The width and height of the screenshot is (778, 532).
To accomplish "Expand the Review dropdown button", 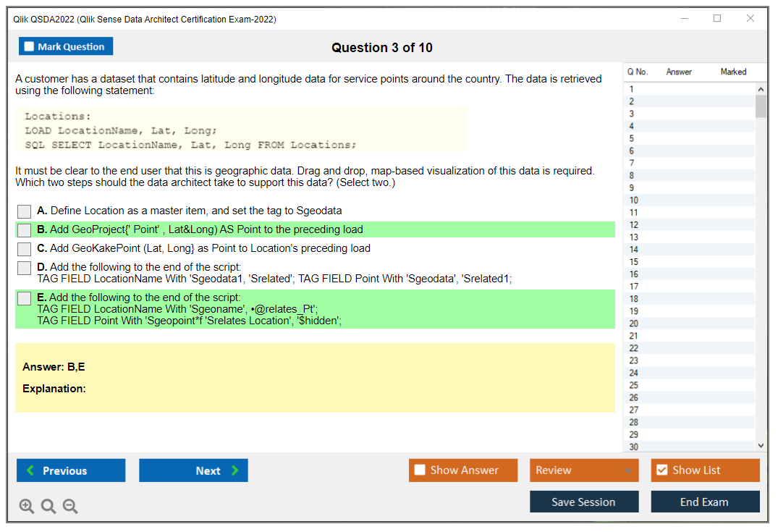I will (627, 470).
